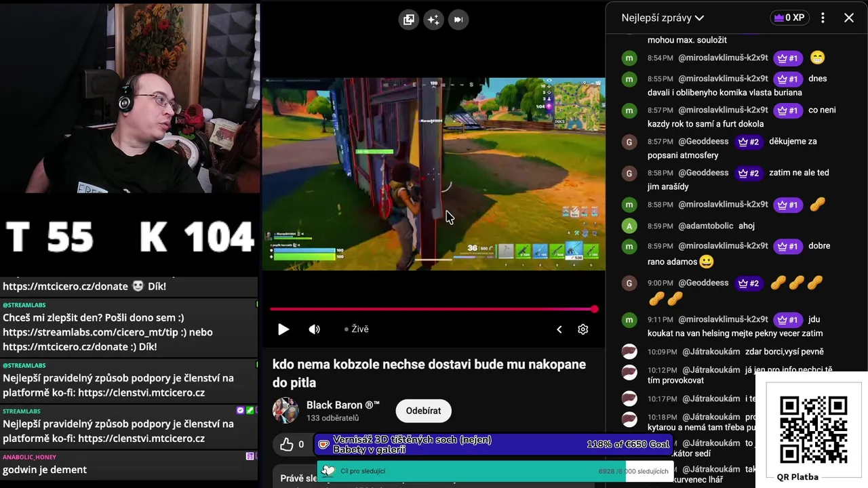Click the skip-forward icon above the video
The height and width of the screenshot is (488, 868).
pyautogui.click(x=458, y=20)
